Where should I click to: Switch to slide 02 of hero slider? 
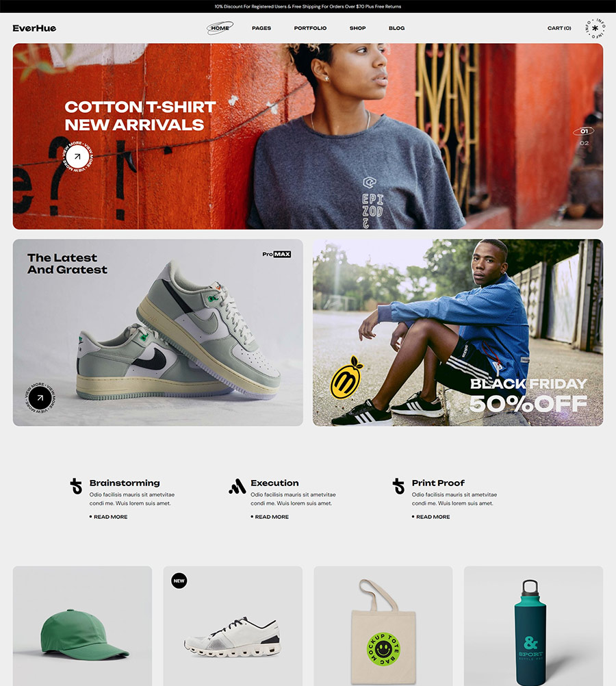(584, 143)
